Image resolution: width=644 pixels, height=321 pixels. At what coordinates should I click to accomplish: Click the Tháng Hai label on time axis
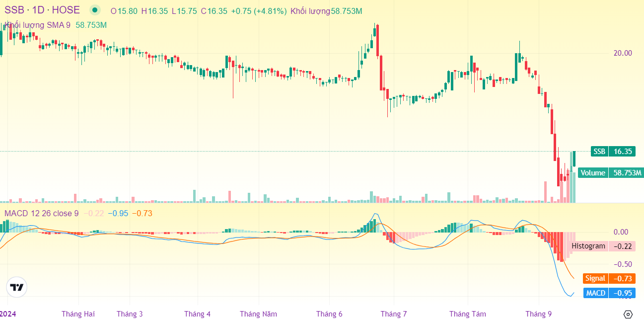tap(78, 314)
